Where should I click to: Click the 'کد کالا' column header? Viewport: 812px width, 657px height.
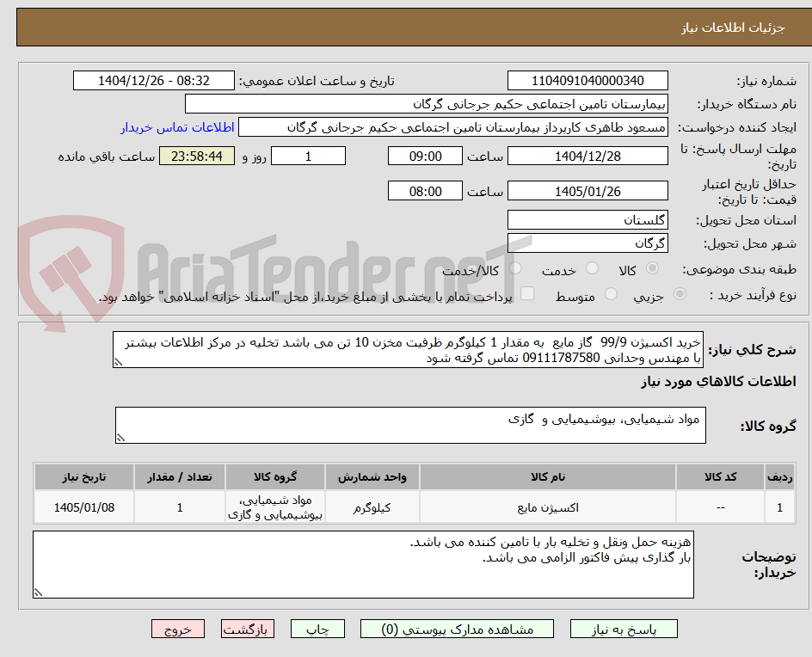point(720,476)
